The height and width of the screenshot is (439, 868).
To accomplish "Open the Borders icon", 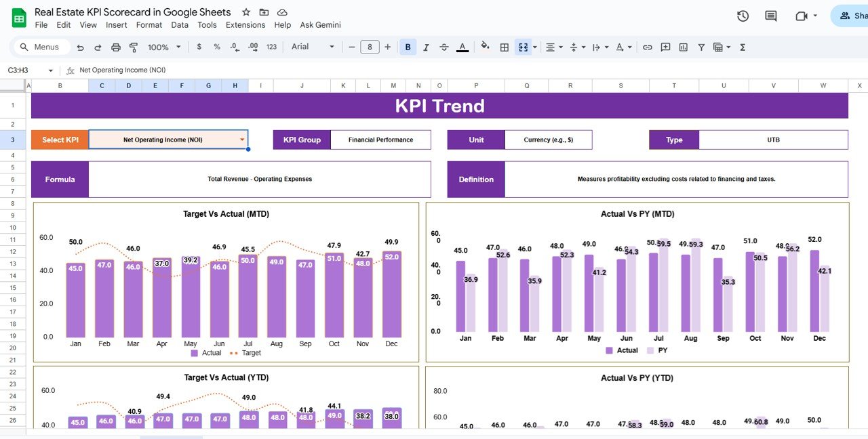I will (x=504, y=47).
